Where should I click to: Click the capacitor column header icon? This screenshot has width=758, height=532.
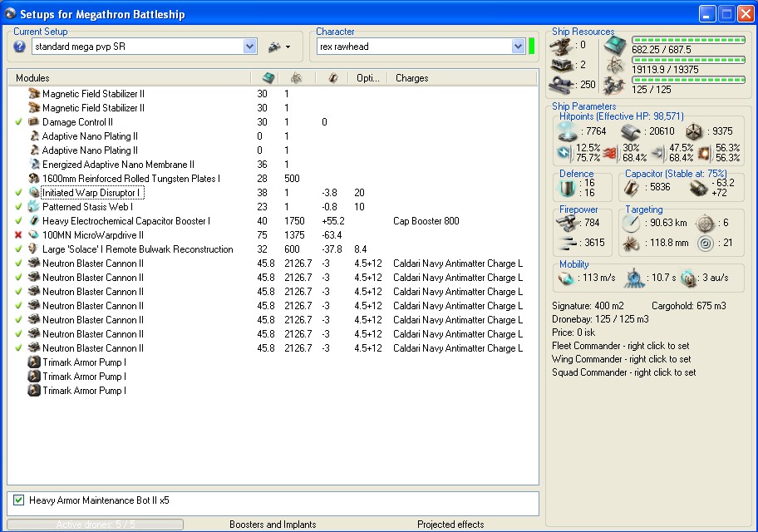coord(332,78)
